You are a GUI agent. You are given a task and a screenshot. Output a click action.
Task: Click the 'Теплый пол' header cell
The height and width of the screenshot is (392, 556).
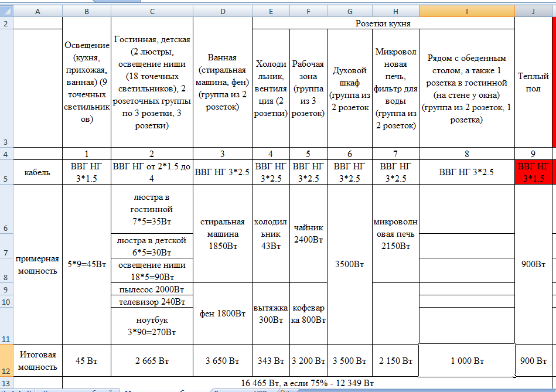pos(533,82)
